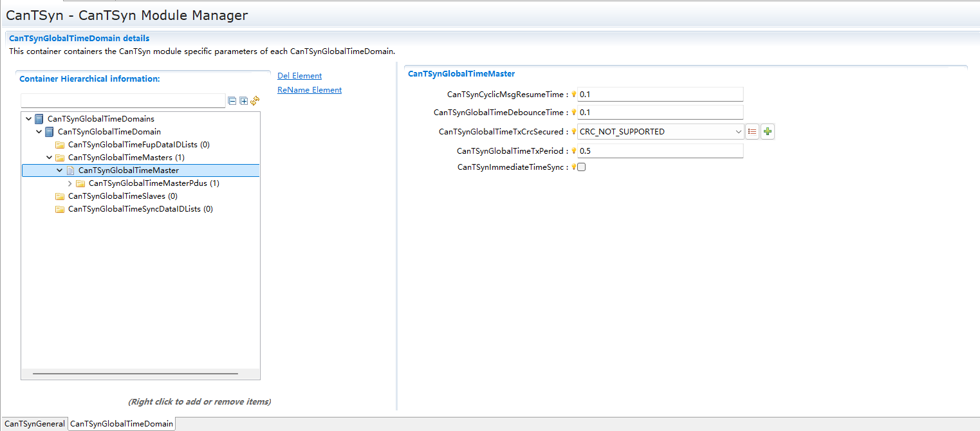This screenshot has width=980, height=431.
Task: Click the ReName Element link
Action: point(310,90)
